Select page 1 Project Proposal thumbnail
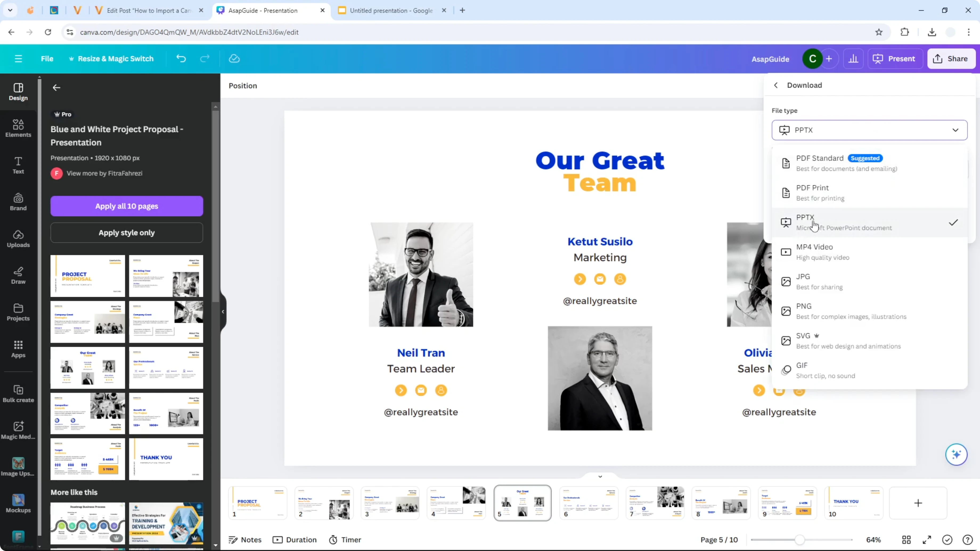Screen dimensions: 980x551 click(258, 503)
